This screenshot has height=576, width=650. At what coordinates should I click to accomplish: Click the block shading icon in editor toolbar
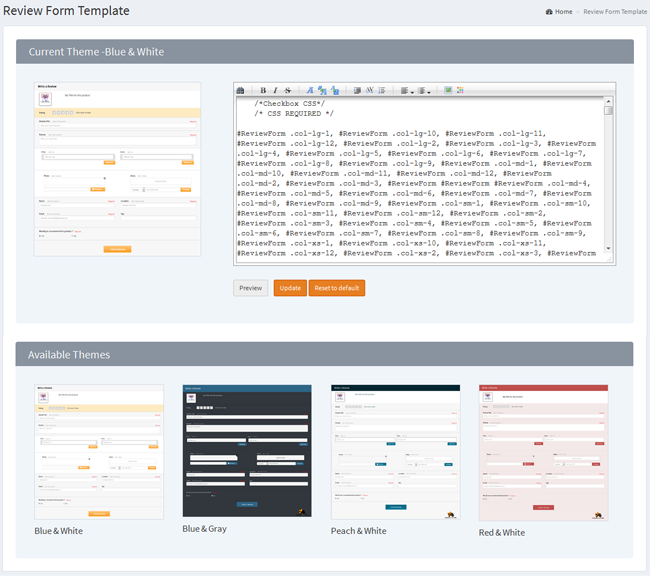pos(357,90)
